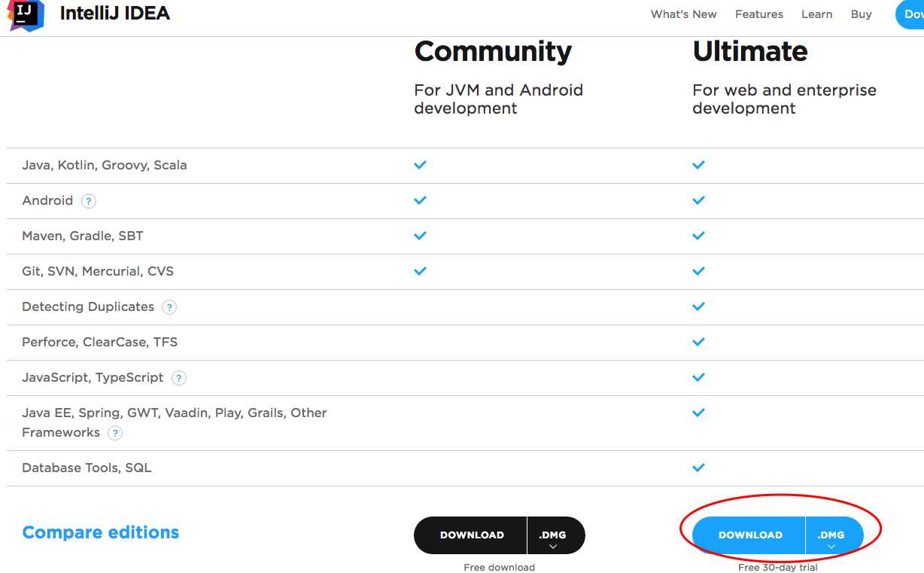Expand the Ultimate .DMG format dropdown
This screenshot has width=924, height=573.
click(x=834, y=535)
